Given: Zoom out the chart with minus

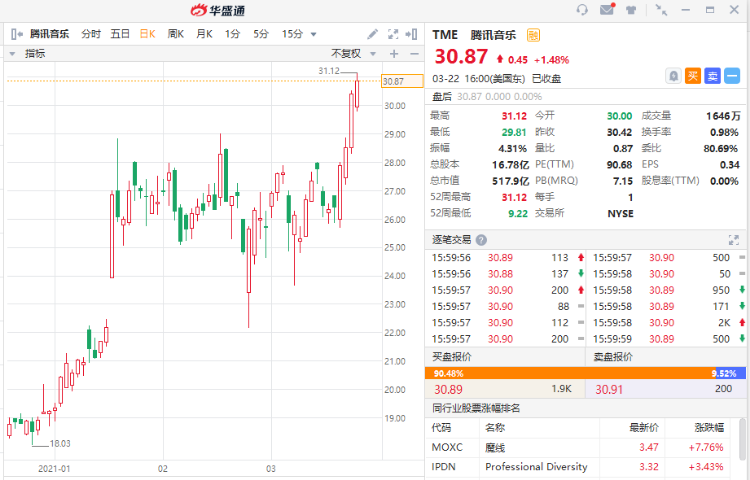Looking at the screenshot, I should (x=414, y=54).
